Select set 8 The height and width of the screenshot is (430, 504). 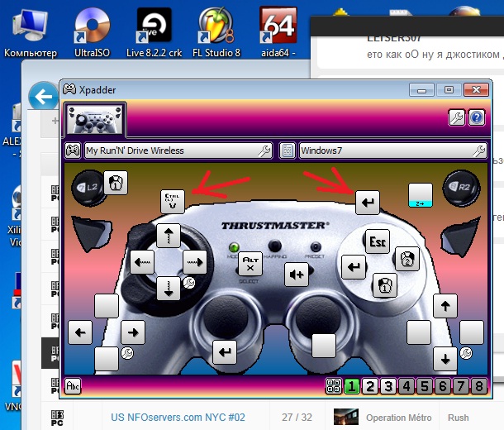pyautogui.click(x=479, y=386)
